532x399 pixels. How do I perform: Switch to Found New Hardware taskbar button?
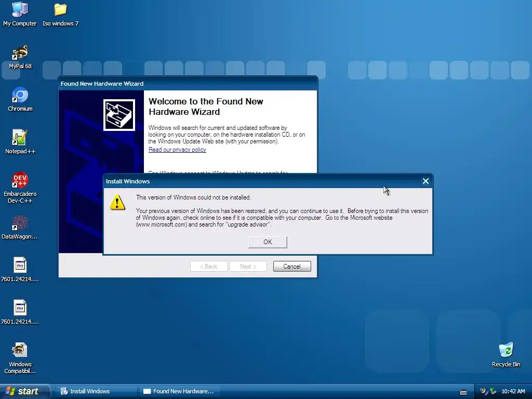pos(180,391)
